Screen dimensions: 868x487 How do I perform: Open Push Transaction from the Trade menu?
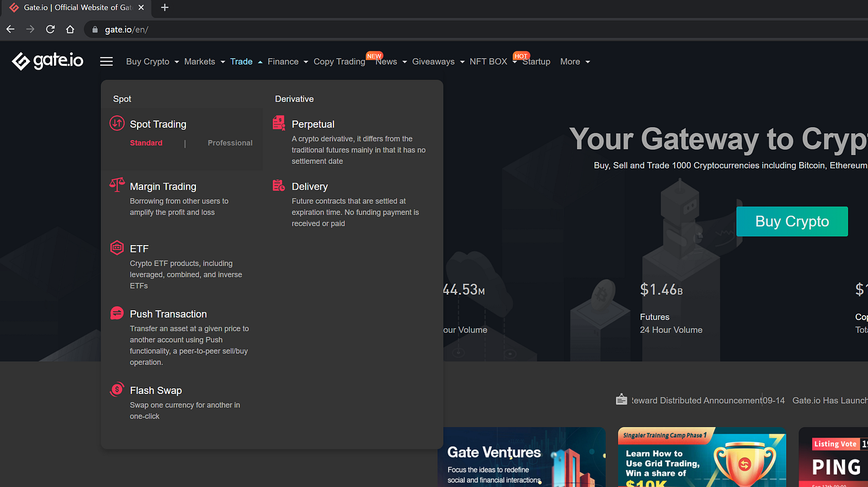pos(169,314)
